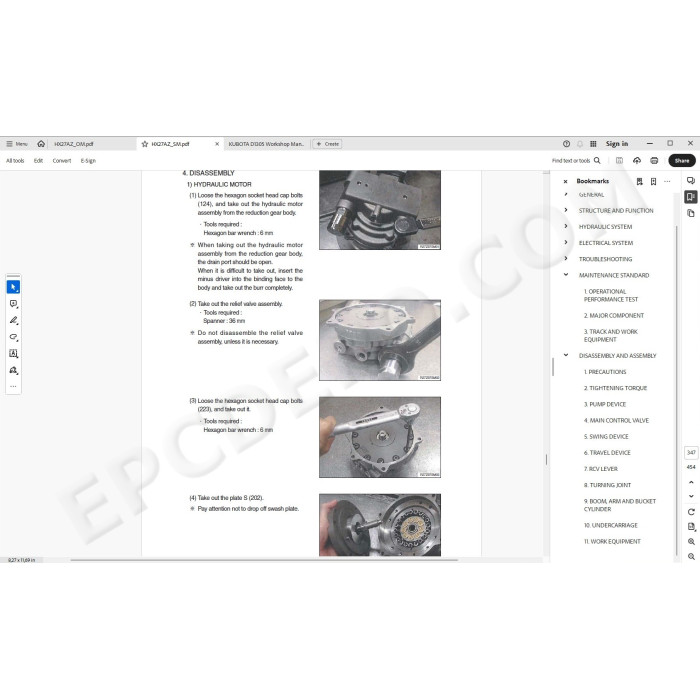The width and height of the screenshot is (700, 700).
Task: Close the Bookmarks panel
Action: coord(565,181)
